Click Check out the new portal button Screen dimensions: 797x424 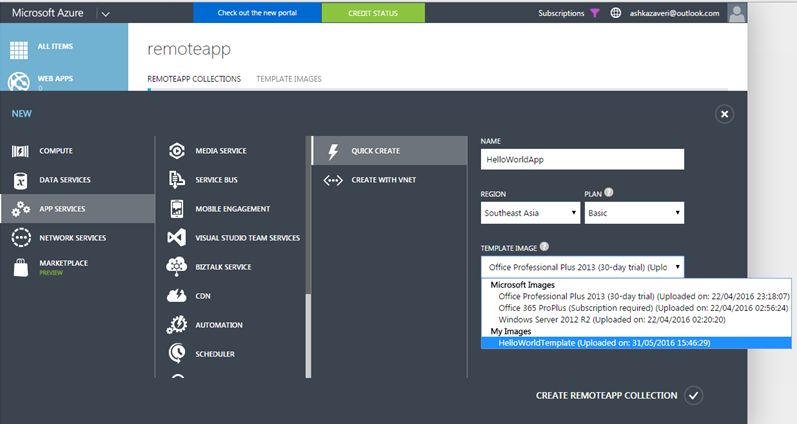(257, 13)
